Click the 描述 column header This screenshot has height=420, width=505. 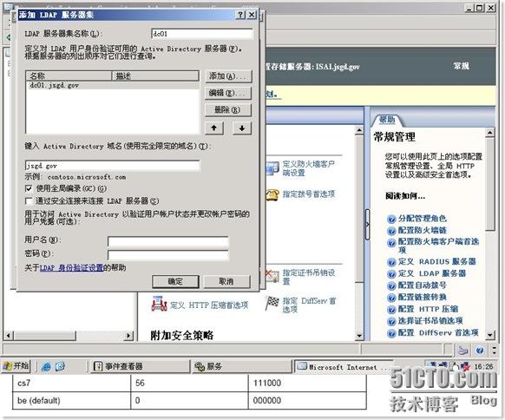coord(155,76)
